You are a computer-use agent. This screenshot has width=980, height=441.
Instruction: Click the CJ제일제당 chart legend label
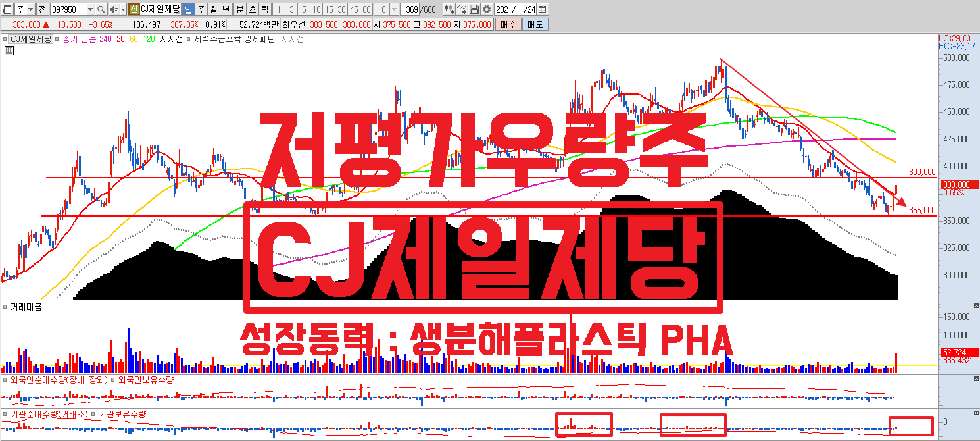[x=30, y=39]
